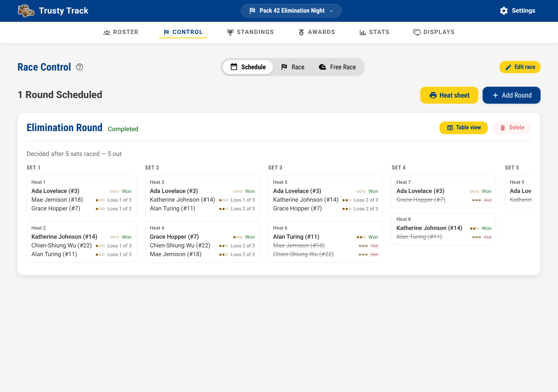Click the Roster people icon
Viewport: 558px width, 392px height.
pyautogui.click(x=107, y=32)
